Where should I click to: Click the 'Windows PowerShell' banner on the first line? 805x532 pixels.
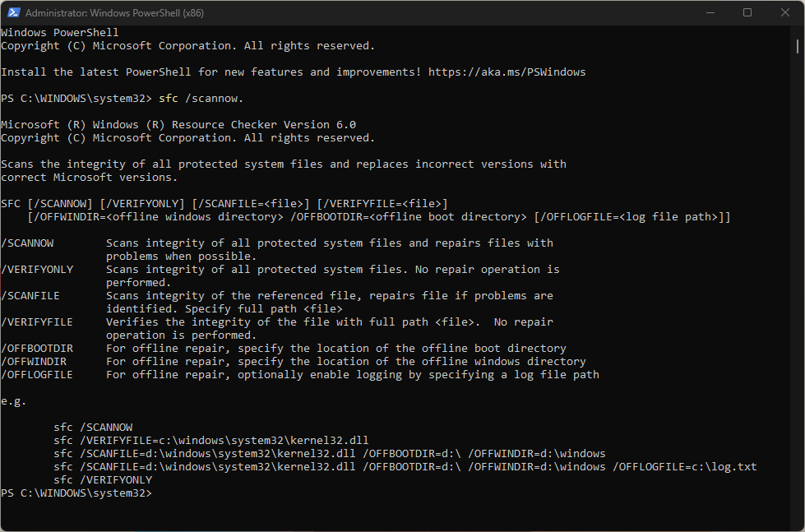[x=60, y=33]
